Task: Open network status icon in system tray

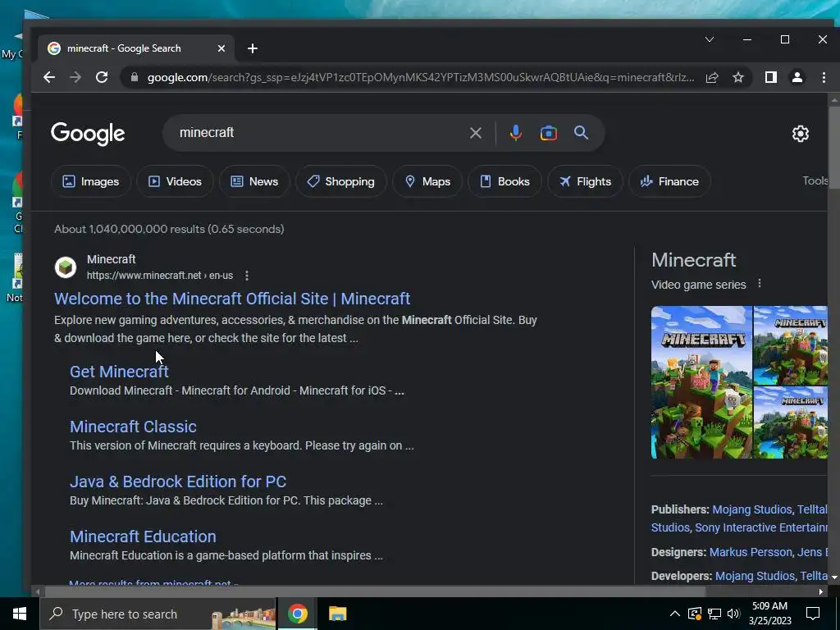Action: coord(714,614)
